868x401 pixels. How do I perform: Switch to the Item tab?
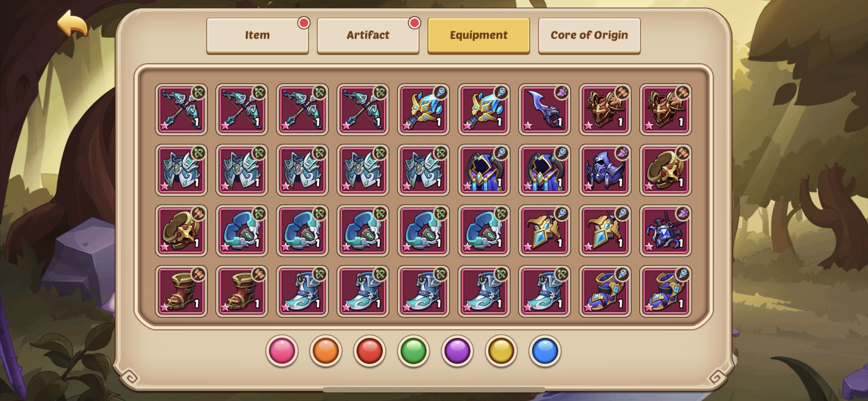[257, 35]
